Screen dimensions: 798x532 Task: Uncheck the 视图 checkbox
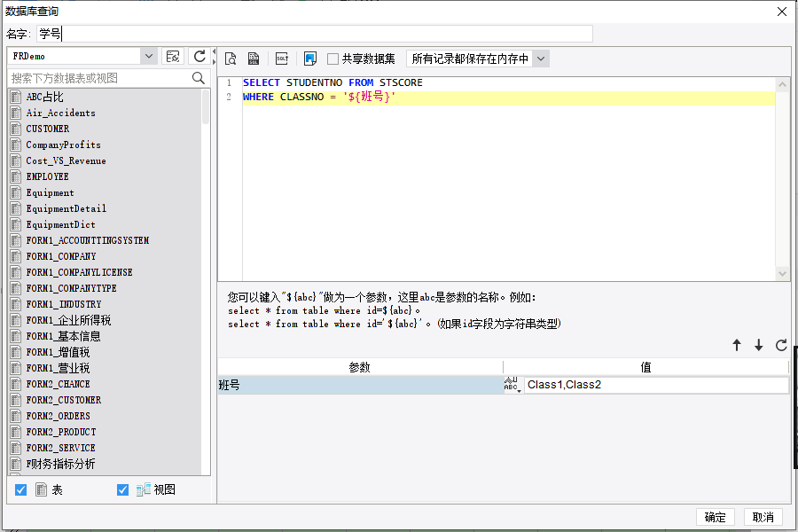122,489
